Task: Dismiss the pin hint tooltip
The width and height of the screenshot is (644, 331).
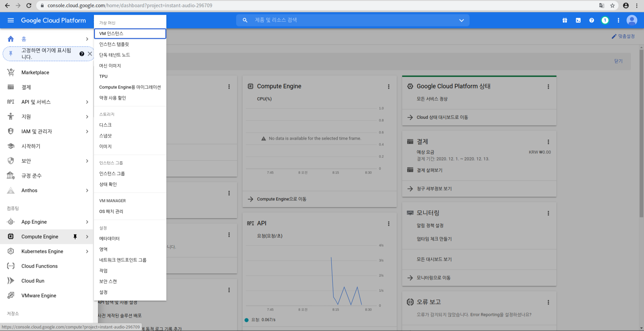Action: coord(90,54)
